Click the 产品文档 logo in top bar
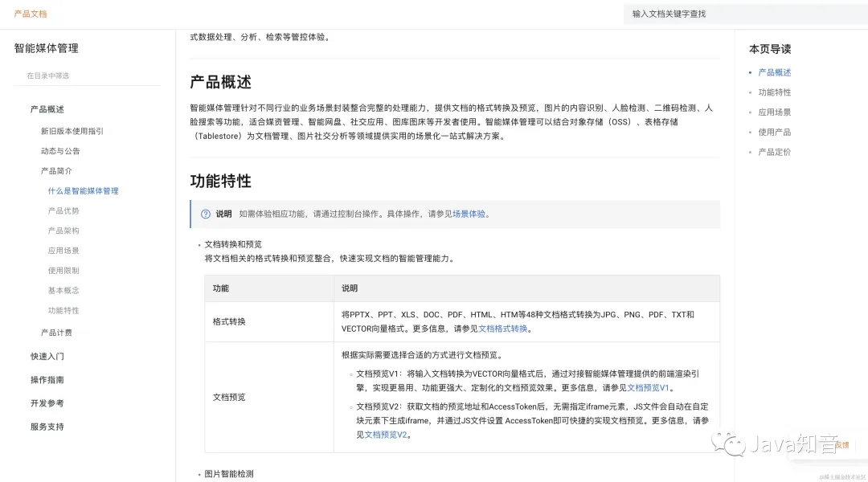Screen dimensions: 868x482 click(x=31, y=14)
